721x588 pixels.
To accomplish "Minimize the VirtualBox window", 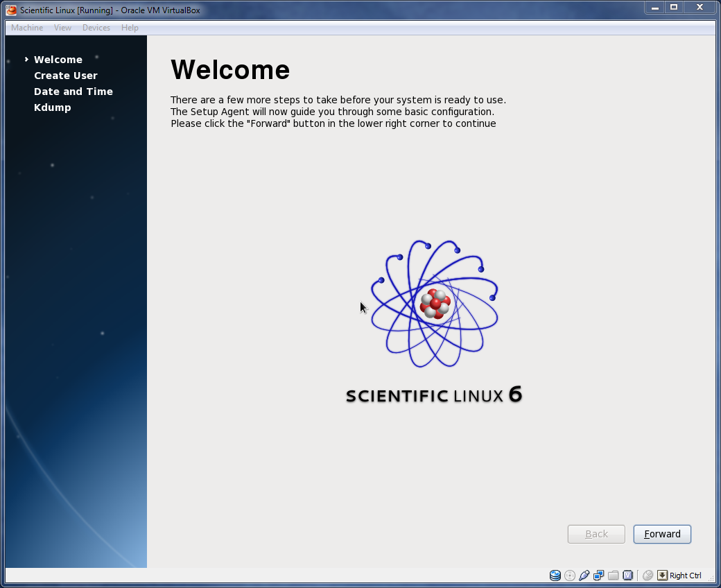I will pos(654,8).
